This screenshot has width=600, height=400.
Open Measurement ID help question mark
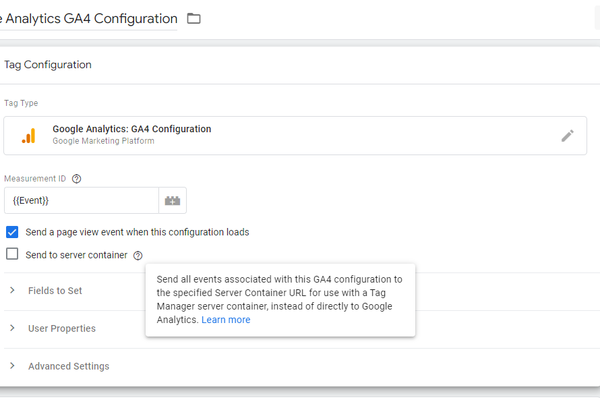pos(77,179)
